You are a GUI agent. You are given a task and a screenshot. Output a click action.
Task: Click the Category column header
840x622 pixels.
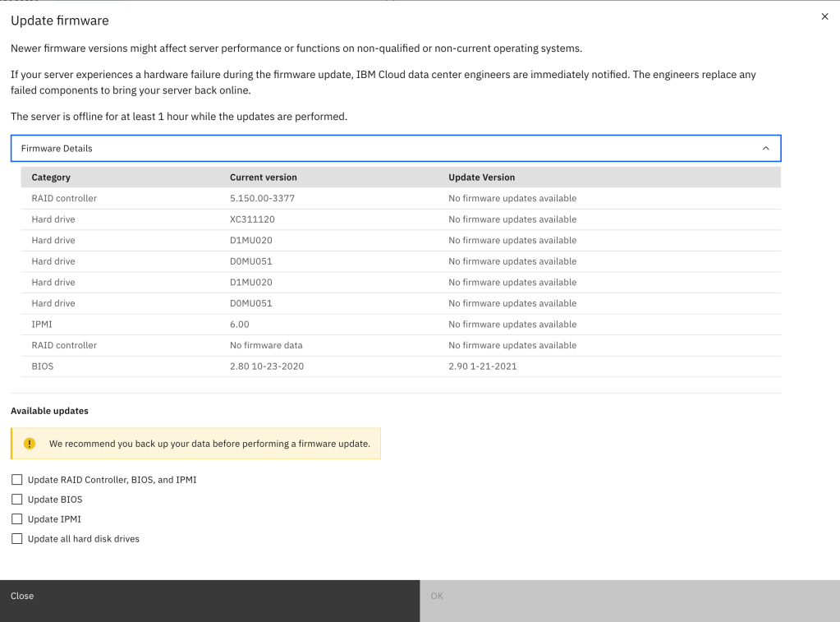pos(51,177)
